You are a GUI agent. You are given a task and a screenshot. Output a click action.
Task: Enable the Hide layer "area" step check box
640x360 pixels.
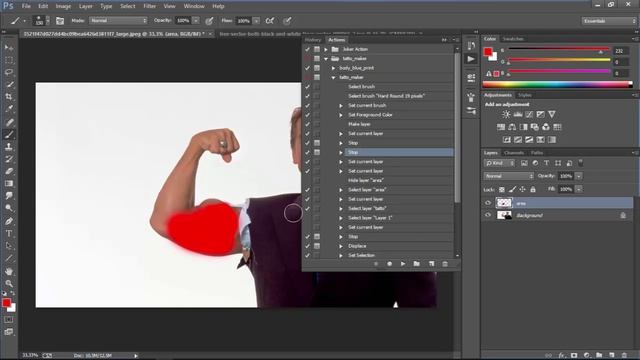(307, 180)
